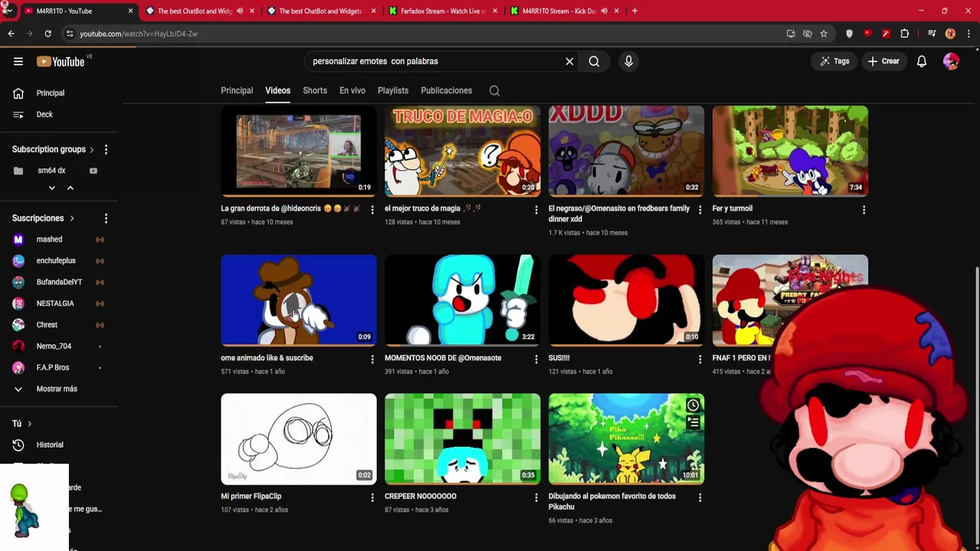Switch to M4RR1T0 Stream Kick browser tab
The height and width of the screenshot is (551, 980).
point(564,11)
